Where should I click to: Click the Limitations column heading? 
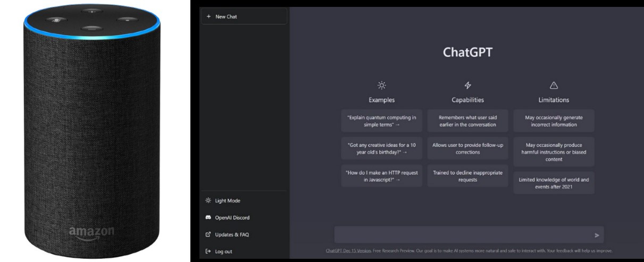[554, 100]
